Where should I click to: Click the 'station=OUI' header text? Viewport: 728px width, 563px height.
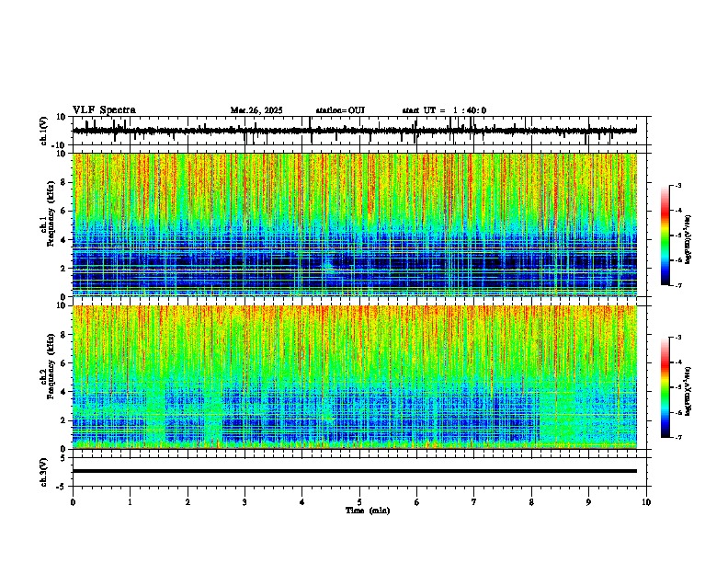click(340, 110)
